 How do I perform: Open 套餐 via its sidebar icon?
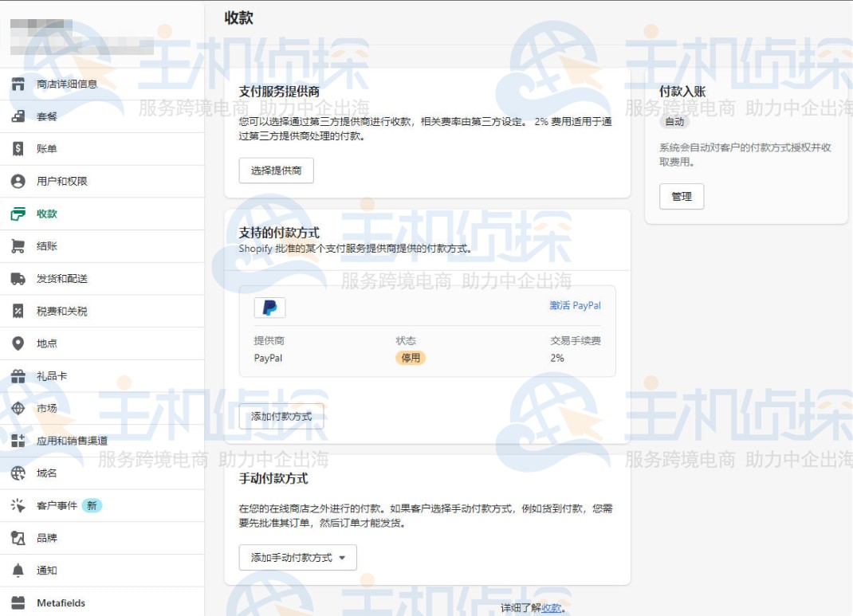point(19,116)
